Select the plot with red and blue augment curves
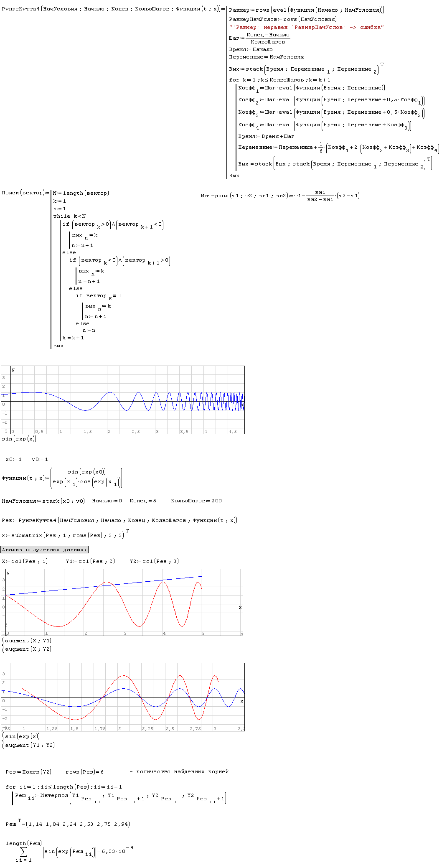This screenshot has width=447, height=868. (122, 602)
